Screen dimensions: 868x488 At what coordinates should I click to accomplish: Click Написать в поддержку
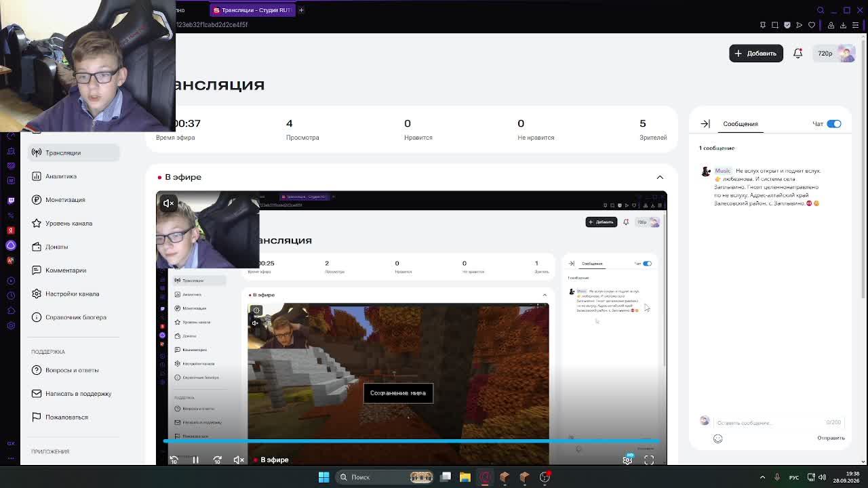[74, 394]
